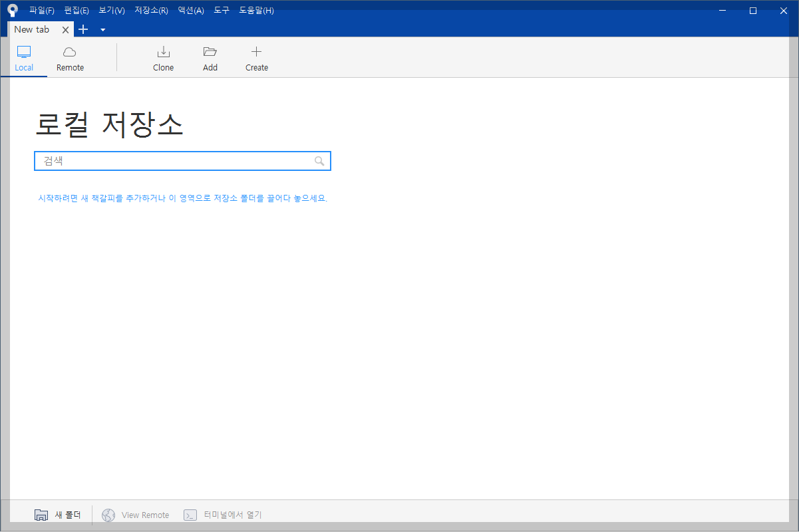Close the New tab
This screenshot has width=799, height=532.
tap(65, 30)
